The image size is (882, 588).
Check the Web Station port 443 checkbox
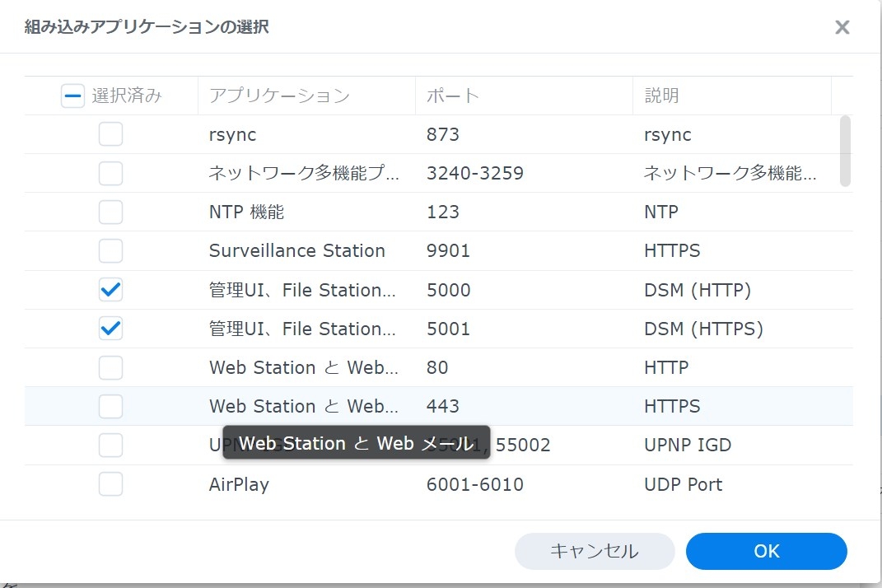(110, 406)
